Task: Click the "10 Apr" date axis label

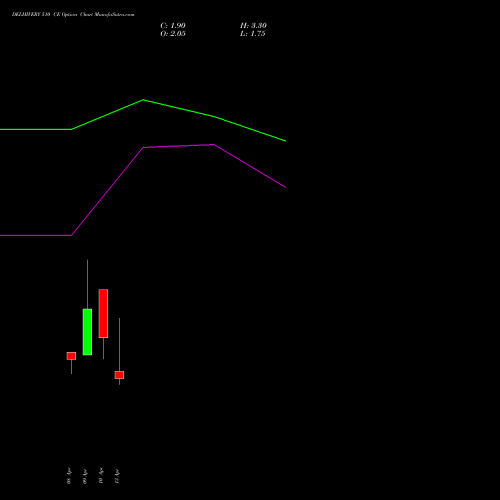Action: (101, 476)
